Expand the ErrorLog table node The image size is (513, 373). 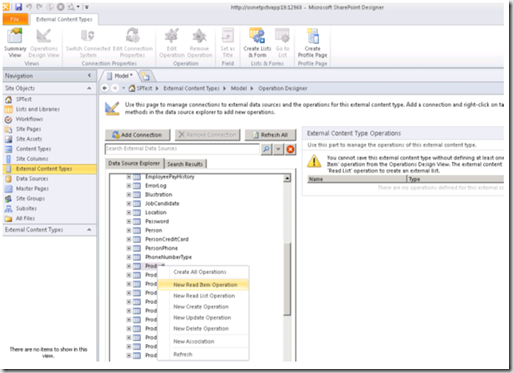(x=129, y=186)
